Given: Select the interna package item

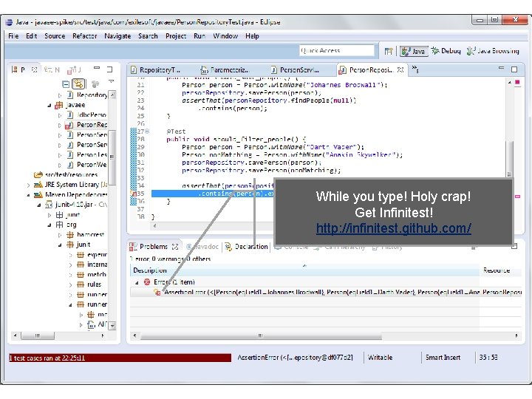Looking at the screenshot, I should coord(92,265).
